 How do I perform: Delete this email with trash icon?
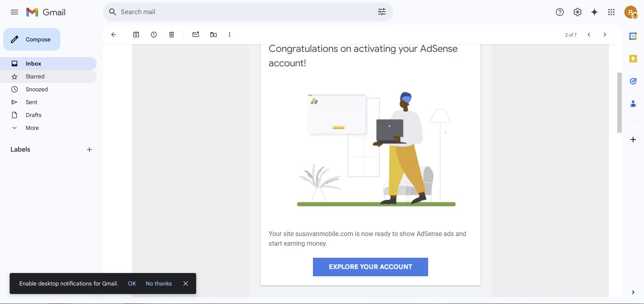coord(172,35)
